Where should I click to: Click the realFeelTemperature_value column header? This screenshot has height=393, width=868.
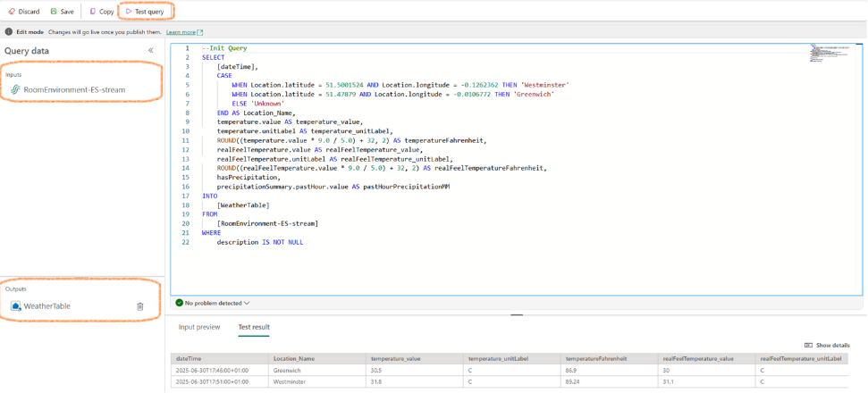[x=707, y=359]
